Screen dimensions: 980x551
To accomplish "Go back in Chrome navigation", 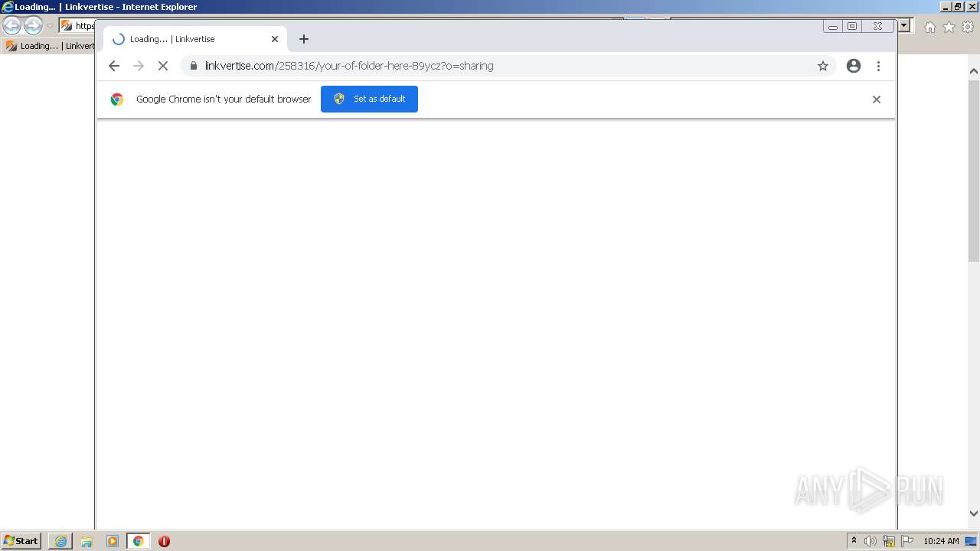I will tap(114, 66).
